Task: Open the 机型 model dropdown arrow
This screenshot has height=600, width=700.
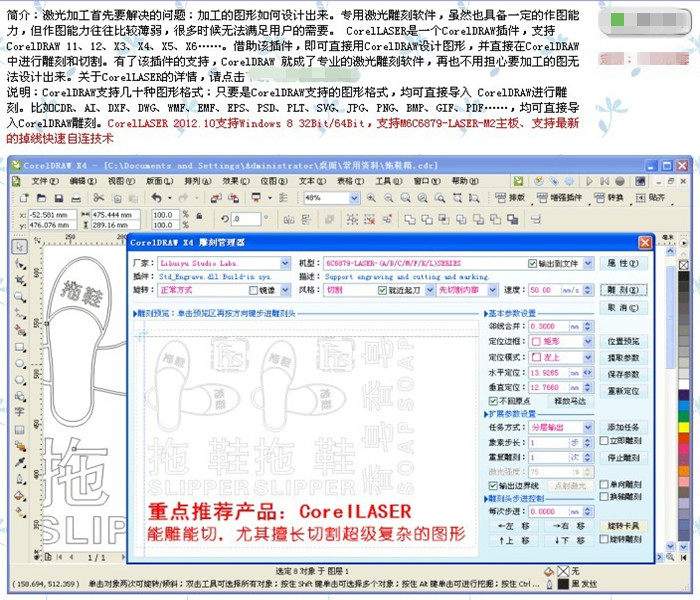Action: pyautogui.click(x=588, y=263)
